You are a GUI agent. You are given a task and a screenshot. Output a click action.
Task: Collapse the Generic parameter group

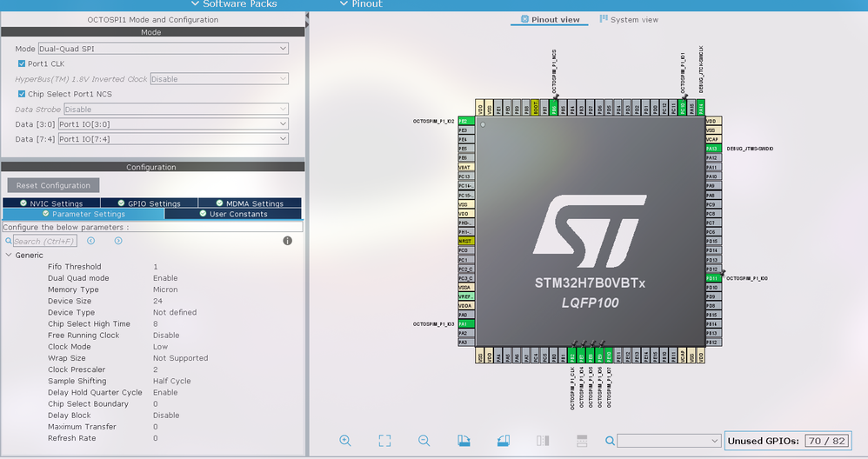click(9, 255)
